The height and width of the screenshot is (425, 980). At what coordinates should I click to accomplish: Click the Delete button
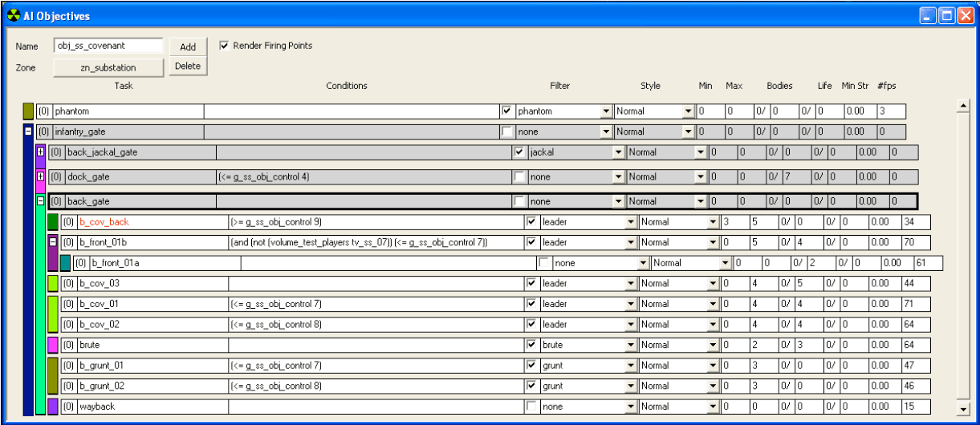coord(188,67)
